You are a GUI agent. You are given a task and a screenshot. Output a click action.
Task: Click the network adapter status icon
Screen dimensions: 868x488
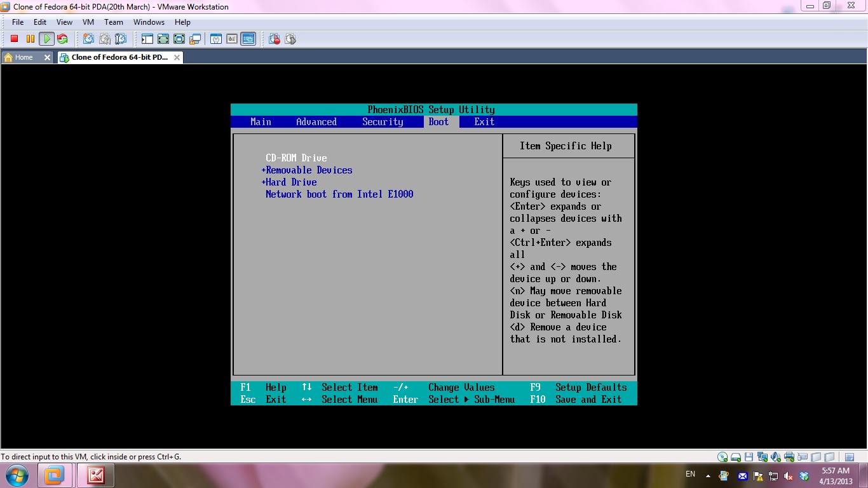click(763, 457)
